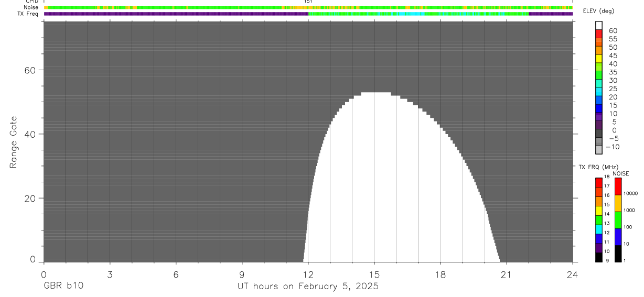
Task: Click light gray ELEV swatch below -10
Action: 599,150
